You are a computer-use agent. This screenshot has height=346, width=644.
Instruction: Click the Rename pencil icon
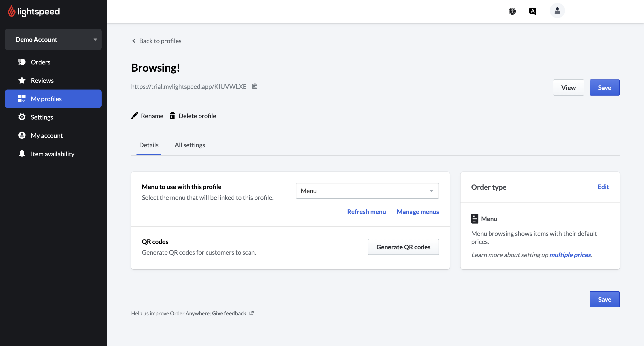pos(134,116)
